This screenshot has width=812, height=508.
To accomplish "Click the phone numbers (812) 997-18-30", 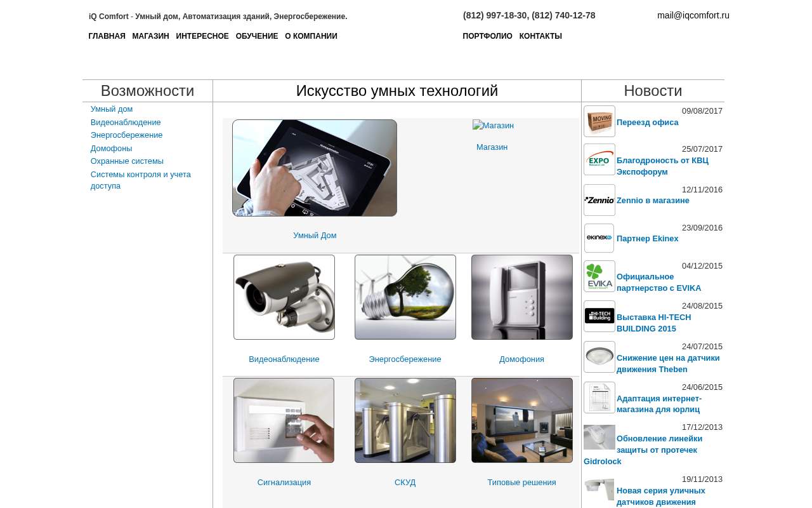I will coord(529,15).
